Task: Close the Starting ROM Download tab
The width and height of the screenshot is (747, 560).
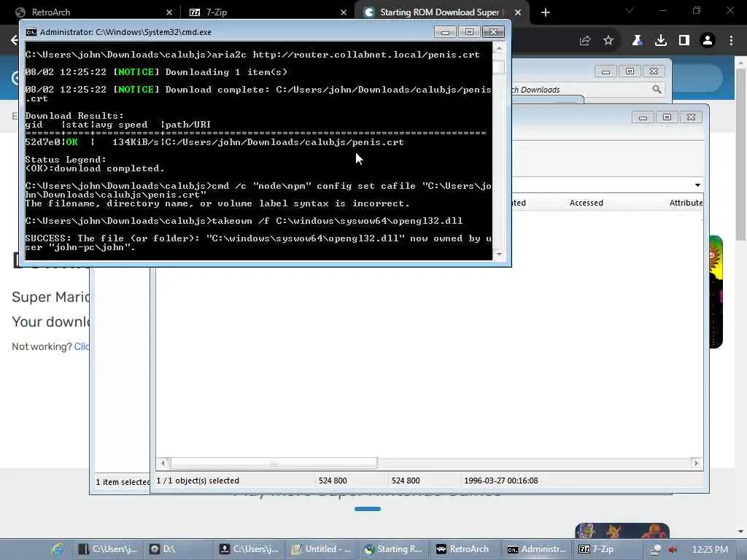Action: click(x=518, y=12)
